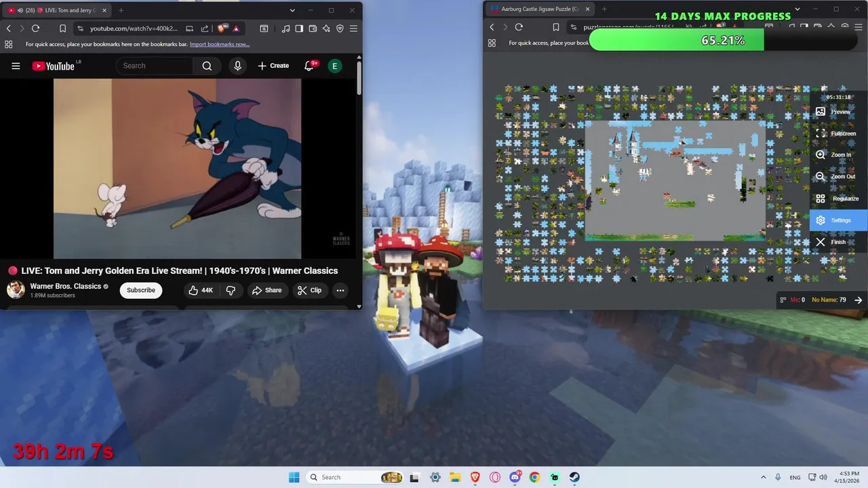
Task: Click Regularize in the puzzle menu
Action: (x=837, y=199)
